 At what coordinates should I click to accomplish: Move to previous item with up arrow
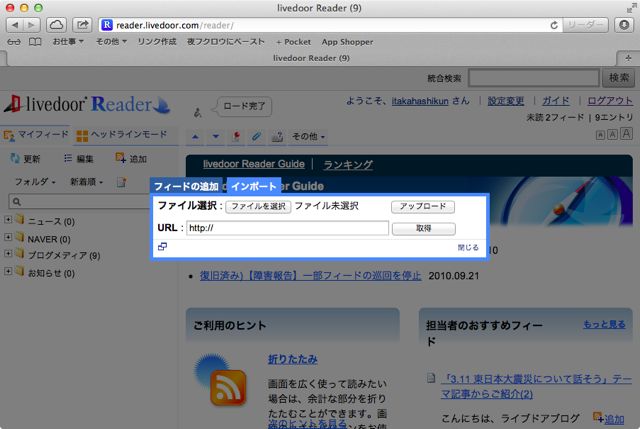click(195, 137)
